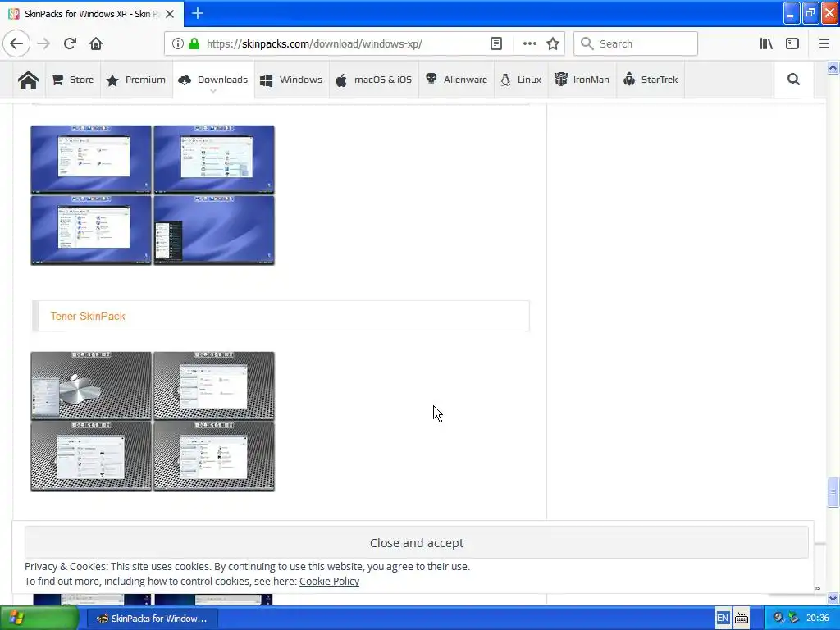Reload the page with the refresh icon
This screenshot has width=840, height=630.
pyautogui.click(x=70, y=43)
